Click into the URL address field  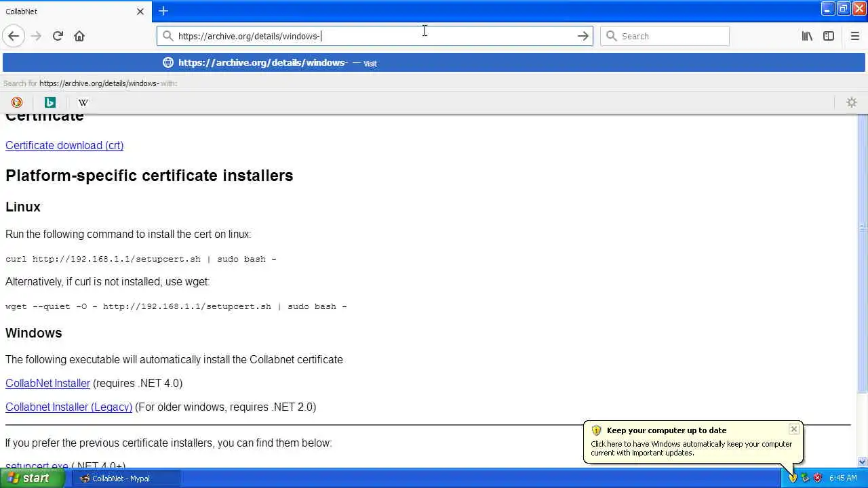[x=374, y=36]
